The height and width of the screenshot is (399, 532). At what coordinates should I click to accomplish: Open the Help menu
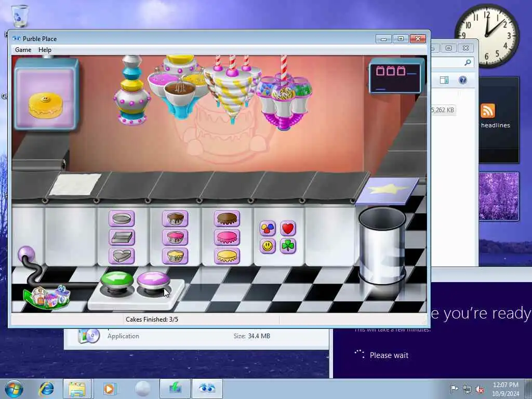(x=45, y=50)
